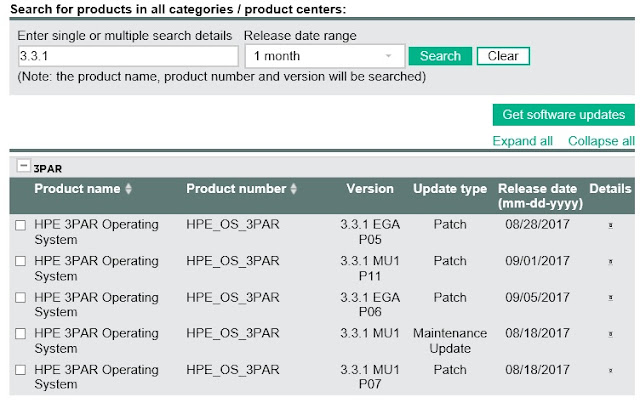This screenshot has width=640, height=403.
Task: Open details icon for 3.3.1 MU1 P07 row
Action: [x=610, y=370]
